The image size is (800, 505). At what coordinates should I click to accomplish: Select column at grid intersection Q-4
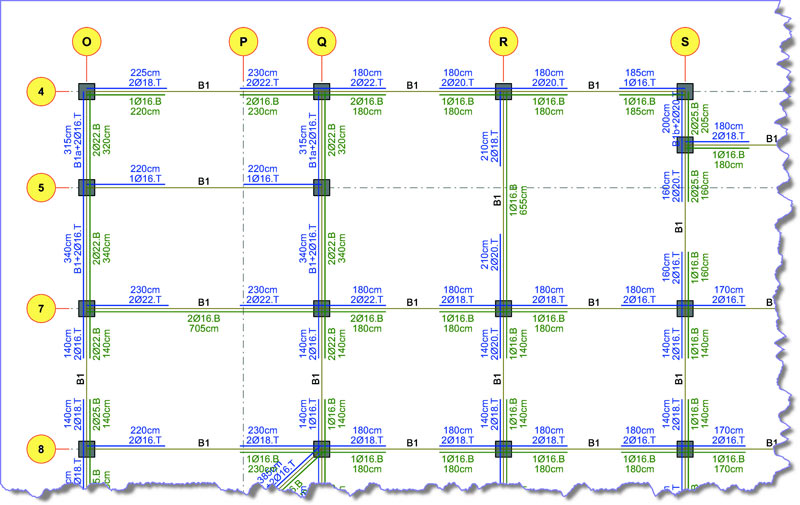(x=321, y=91)
